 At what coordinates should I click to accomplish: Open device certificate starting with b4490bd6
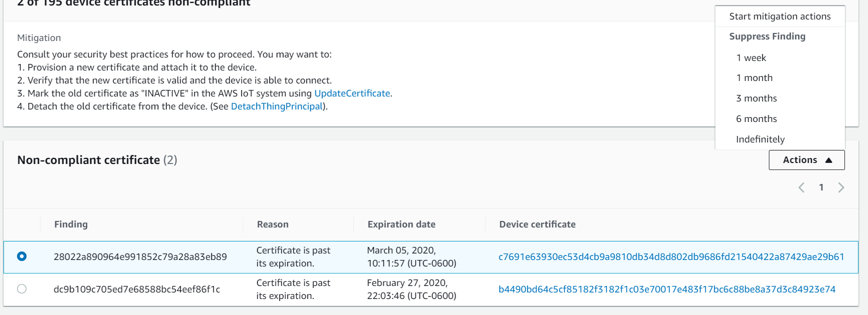click(667, 289)
